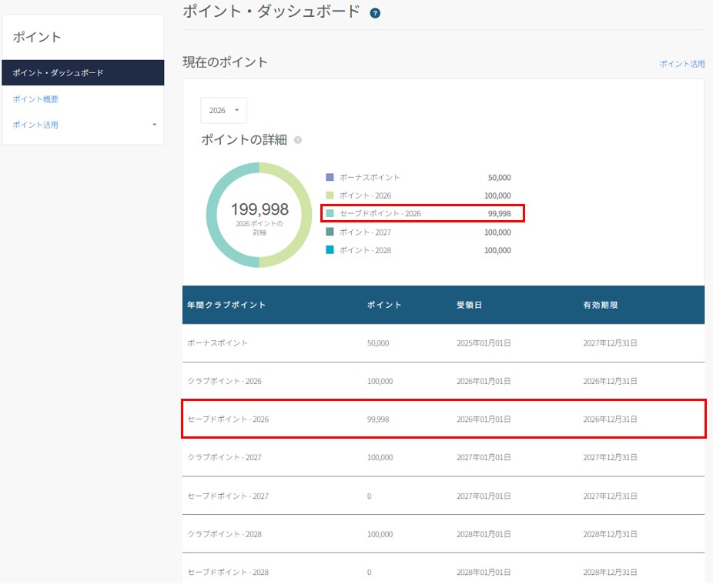This screenshot has width=713, height=588.
Task: Select the ボーナスポイント table row
Action: 444,343
